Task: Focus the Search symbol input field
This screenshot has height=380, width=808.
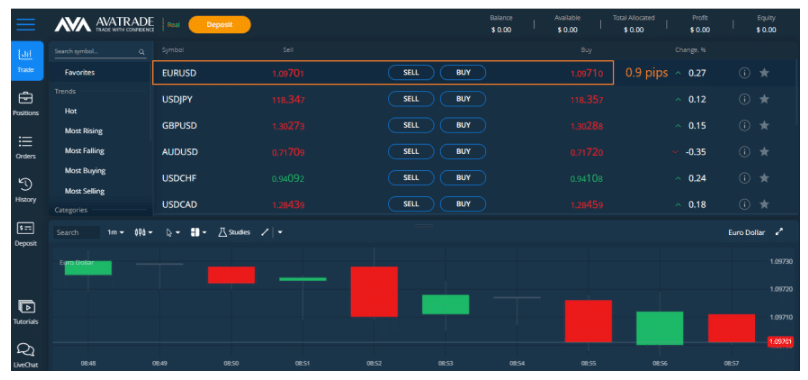Action: pos(99,52)
